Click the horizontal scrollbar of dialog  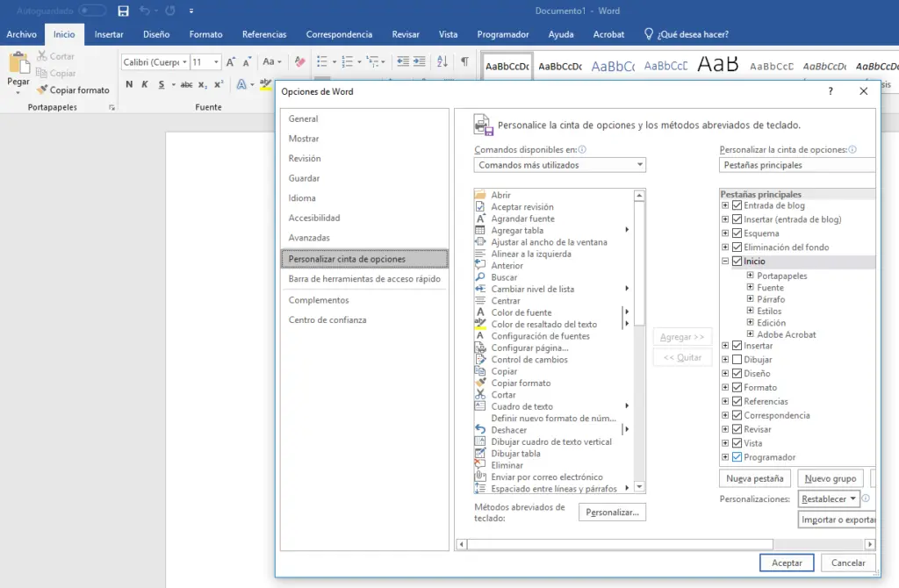click(620, 544)
